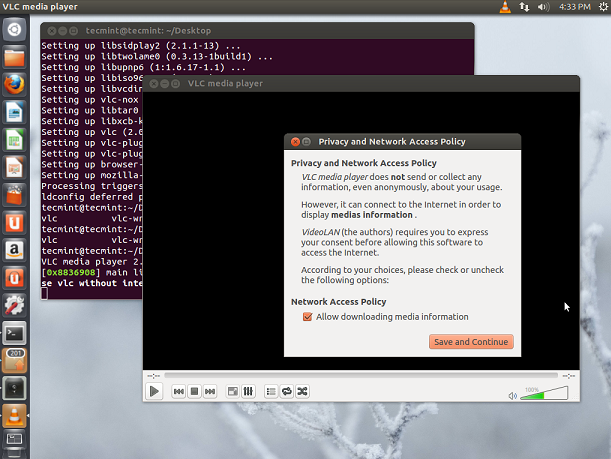Open the system sound indicator menu
The height and width of the screenshot is (459, 611).
pos(544,8)
